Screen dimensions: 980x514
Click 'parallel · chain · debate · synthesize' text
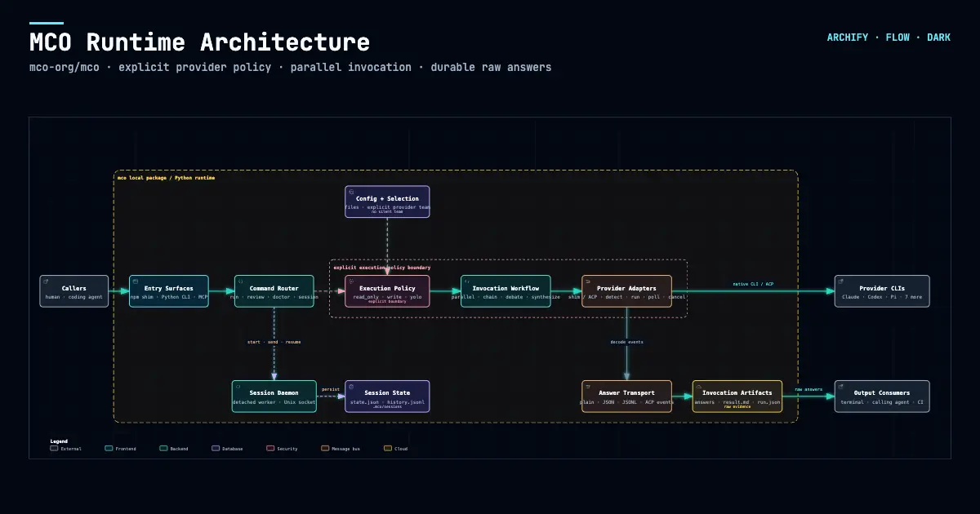pos(506,297)
